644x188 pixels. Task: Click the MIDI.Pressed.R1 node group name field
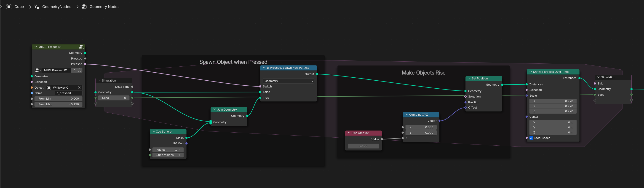click(56, 70)
